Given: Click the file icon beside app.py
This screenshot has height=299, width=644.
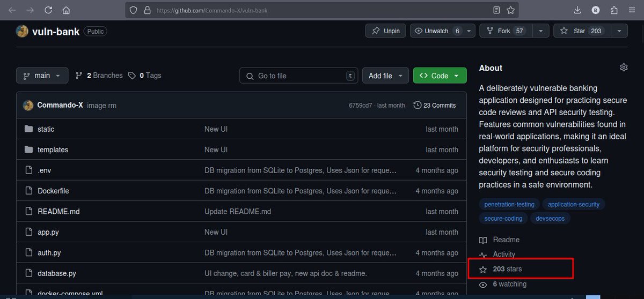Looking at the screenshot, I should click(28, 232).
